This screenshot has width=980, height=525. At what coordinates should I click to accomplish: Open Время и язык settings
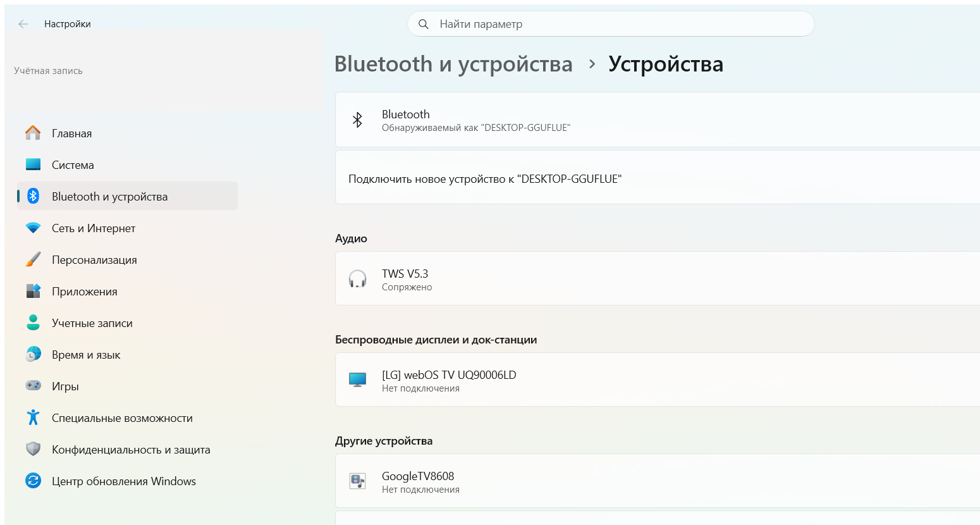coord(127,354)
